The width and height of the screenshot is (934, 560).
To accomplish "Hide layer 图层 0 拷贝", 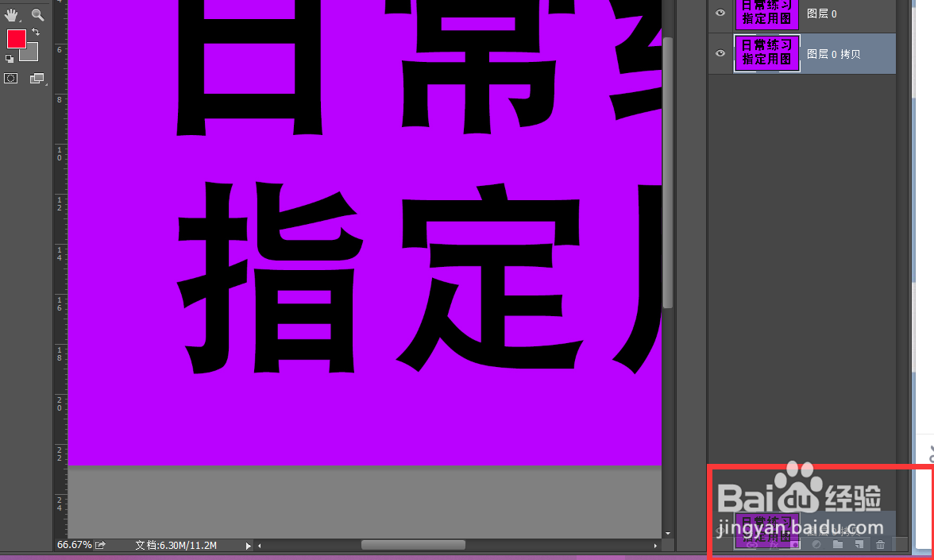I will [x=720, y=53].
